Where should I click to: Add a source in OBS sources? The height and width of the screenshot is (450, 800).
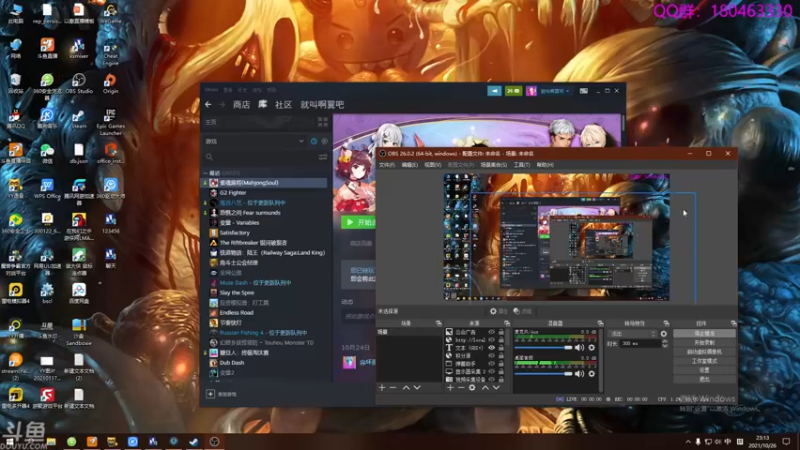[450, 388]
